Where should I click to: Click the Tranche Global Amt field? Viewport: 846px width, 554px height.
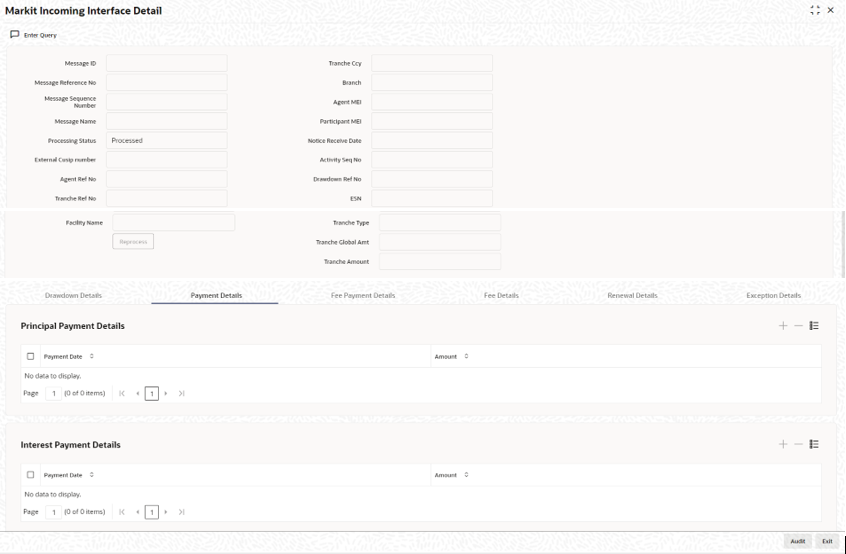pyautogui.click(x=440, y=242)
